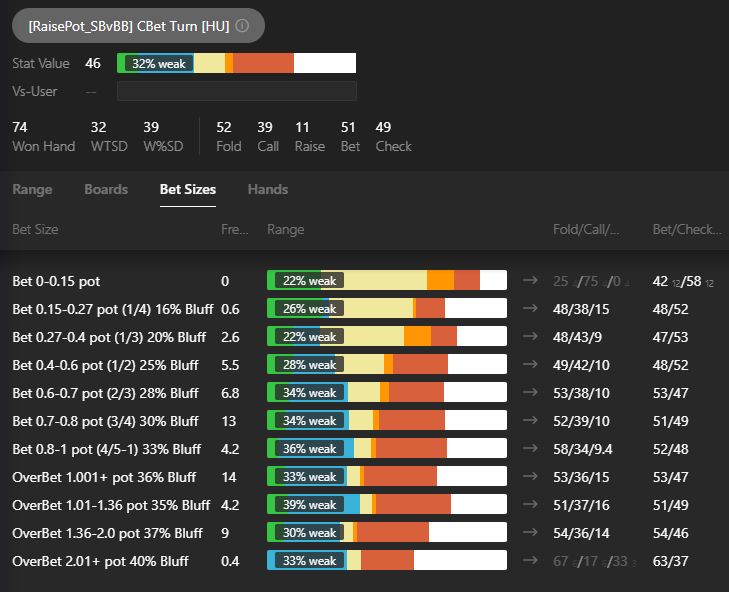Click the info icon beside CBet Turn title

242,26
